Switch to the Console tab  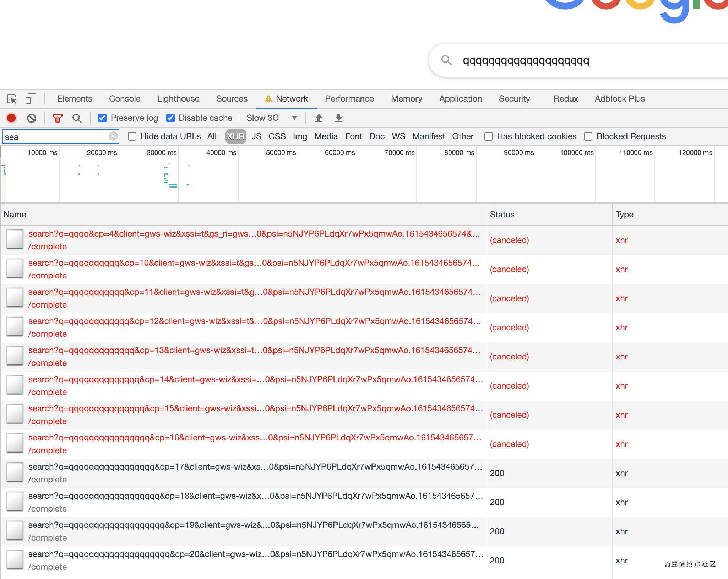coord(125,99)
